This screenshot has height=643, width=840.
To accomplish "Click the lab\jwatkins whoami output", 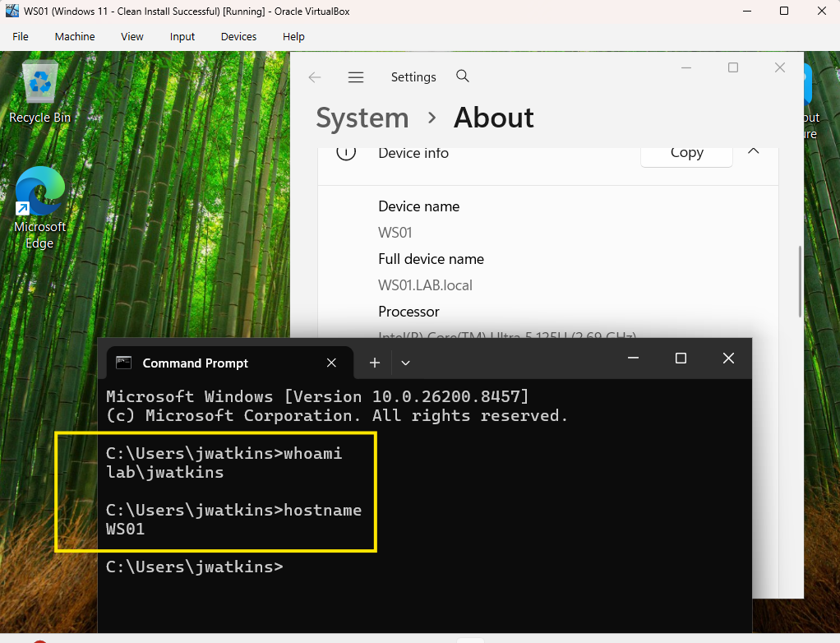I will [165, 472].
